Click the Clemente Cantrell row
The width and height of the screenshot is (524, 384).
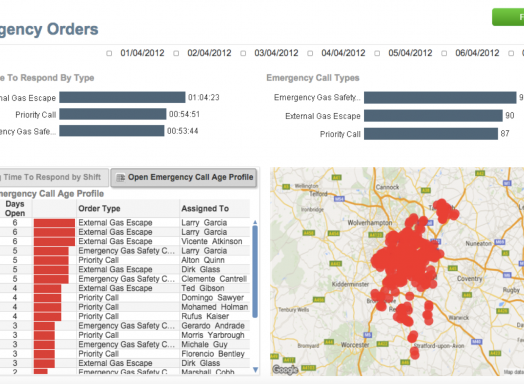tap(125, 279)
